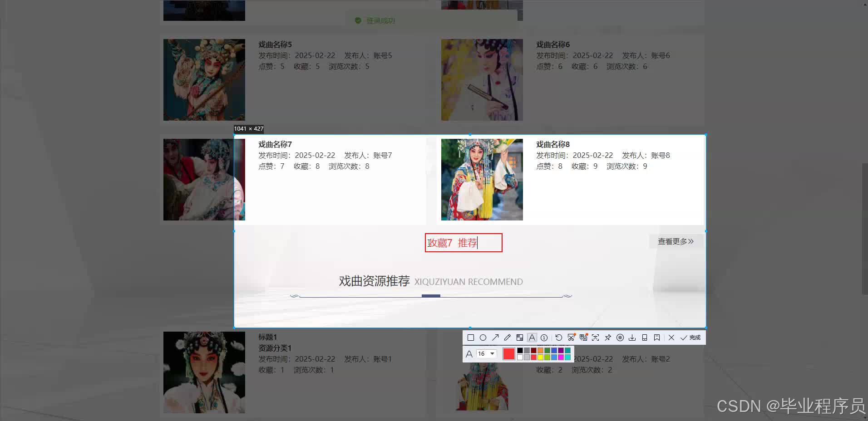This screenshot has height=421, width=868.
Task: Click the 查看更多 expander link
Action: click(x=676, y=241)
